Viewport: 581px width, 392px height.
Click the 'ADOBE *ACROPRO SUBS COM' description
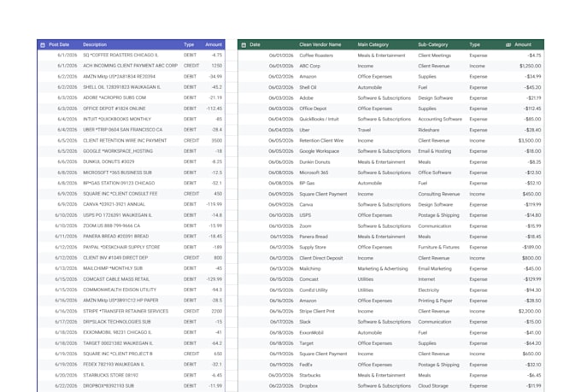(x=114, y=97)
